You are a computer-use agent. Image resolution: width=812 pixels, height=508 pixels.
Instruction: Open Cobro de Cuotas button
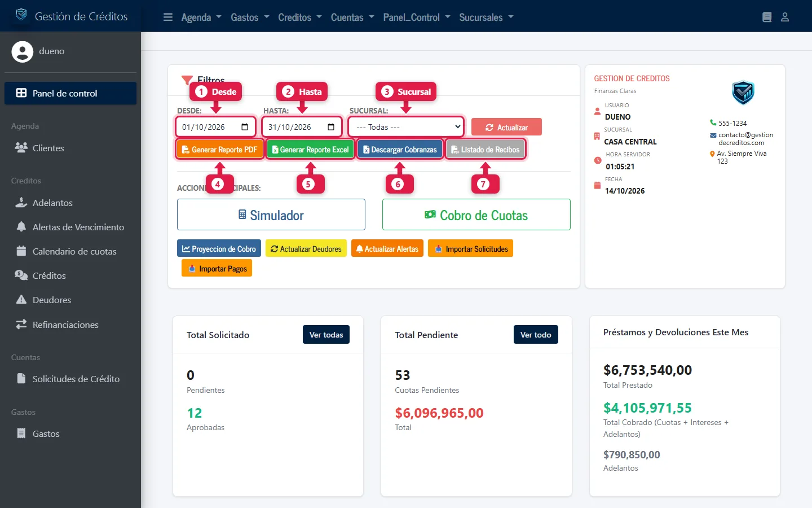click(x=476, y=214)
